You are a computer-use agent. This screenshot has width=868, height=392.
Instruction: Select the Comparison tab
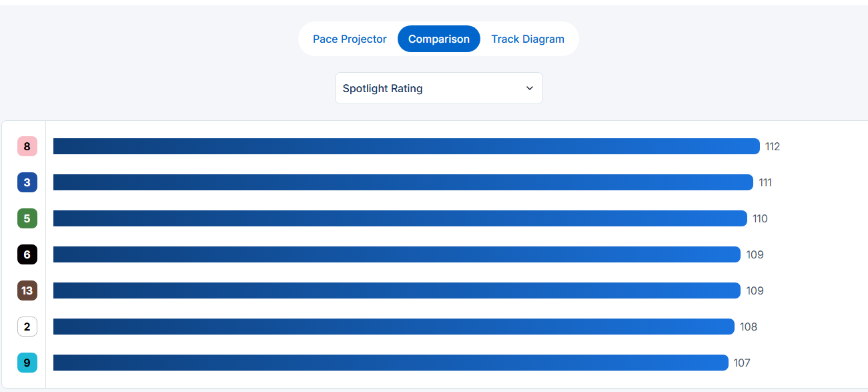click(439, 39)
